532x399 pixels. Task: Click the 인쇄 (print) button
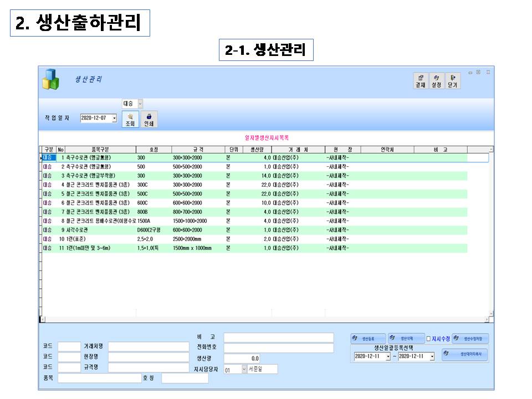pos(149,120)
